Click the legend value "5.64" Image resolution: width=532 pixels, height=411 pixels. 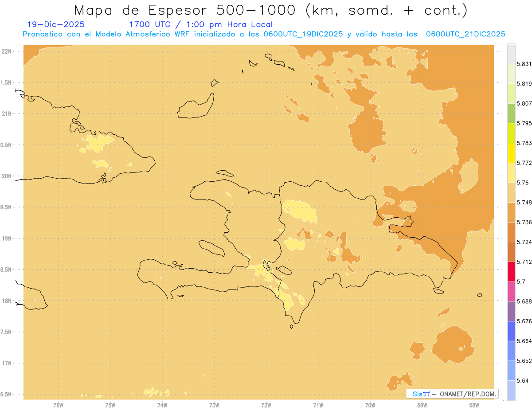point(522,381)
